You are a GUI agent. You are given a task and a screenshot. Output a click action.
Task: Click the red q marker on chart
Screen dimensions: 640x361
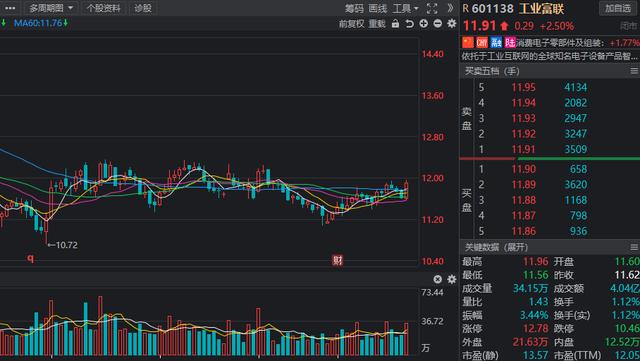(30, 258)
